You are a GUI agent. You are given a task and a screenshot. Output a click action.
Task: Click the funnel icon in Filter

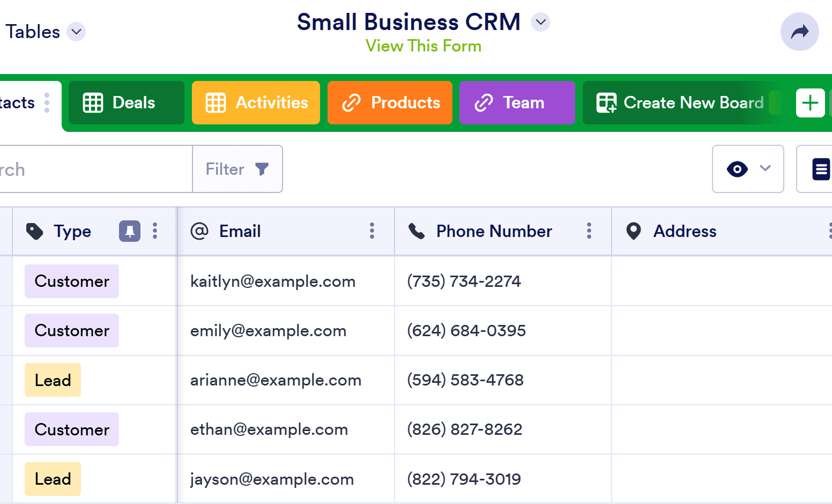tap(262, 169)
